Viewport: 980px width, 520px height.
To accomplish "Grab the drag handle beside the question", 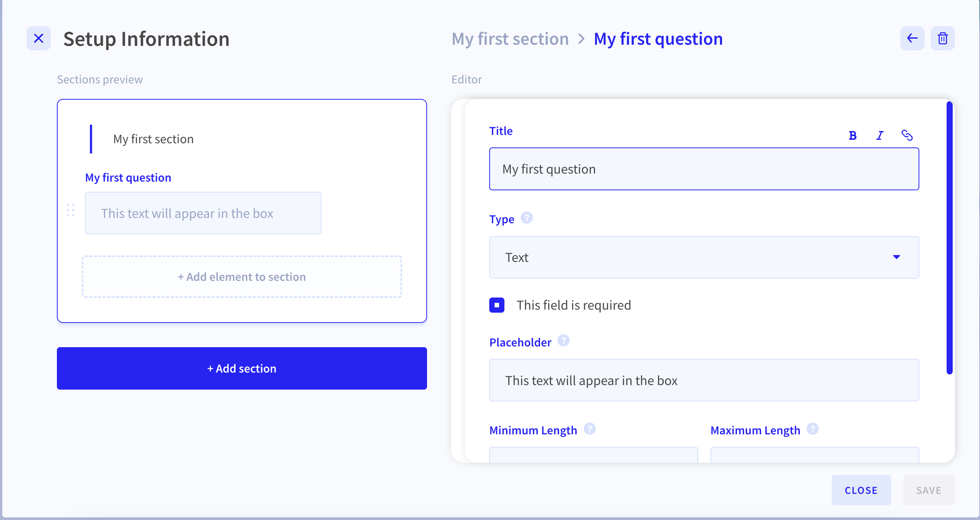I will tap(71, 210).
